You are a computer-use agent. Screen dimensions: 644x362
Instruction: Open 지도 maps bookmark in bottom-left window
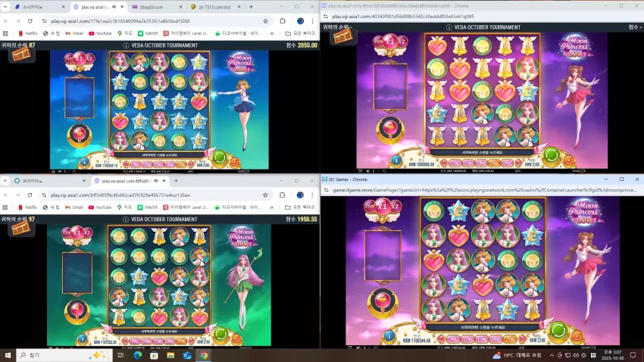pos(125,208)
